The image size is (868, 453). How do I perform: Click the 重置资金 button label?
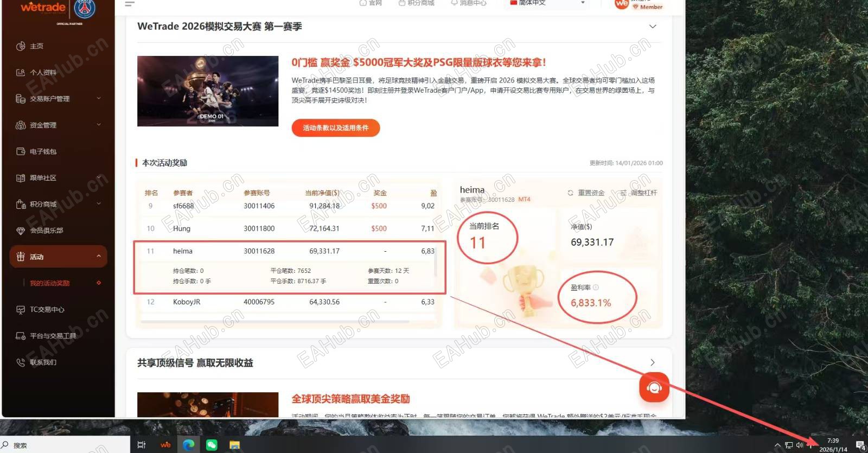(591, 193)
